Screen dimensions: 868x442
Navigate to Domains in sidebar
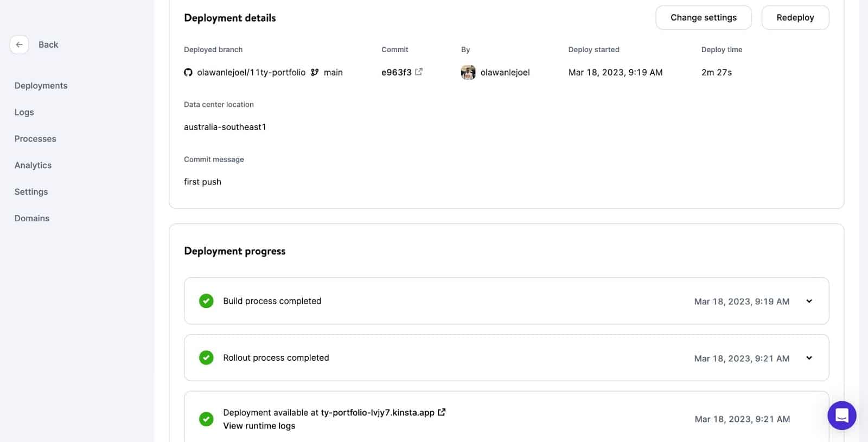tap(32, 219)
